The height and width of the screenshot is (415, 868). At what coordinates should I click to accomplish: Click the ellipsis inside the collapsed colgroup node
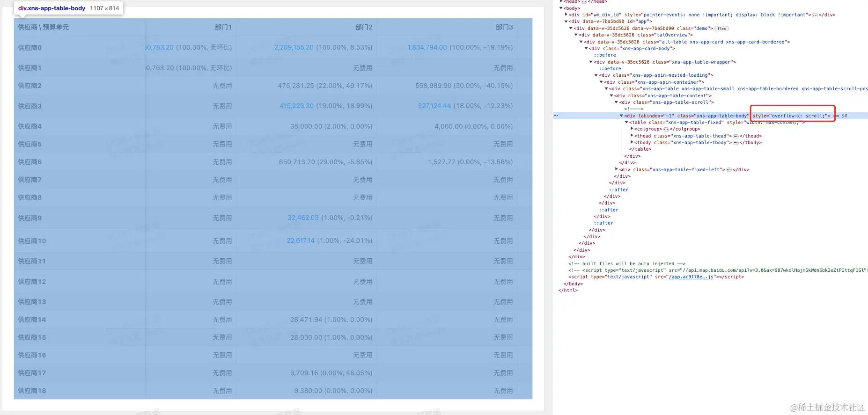[x=666, y=129]
